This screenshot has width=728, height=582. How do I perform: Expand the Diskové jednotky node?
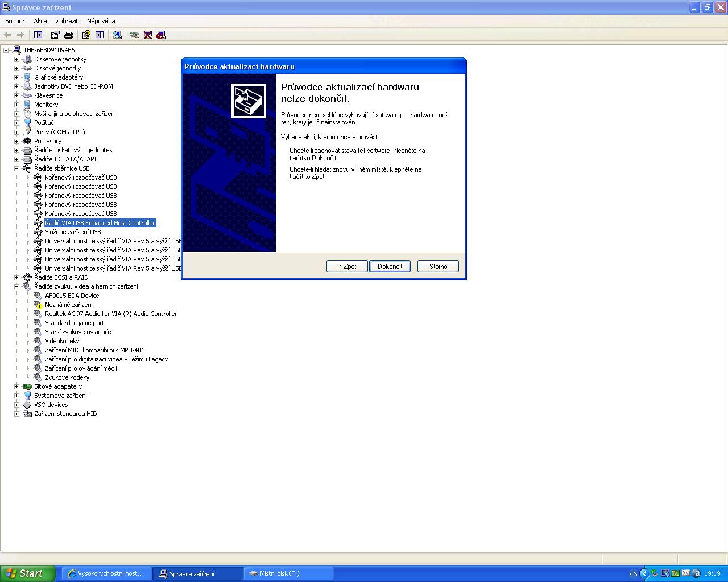(x=16, y=68)
